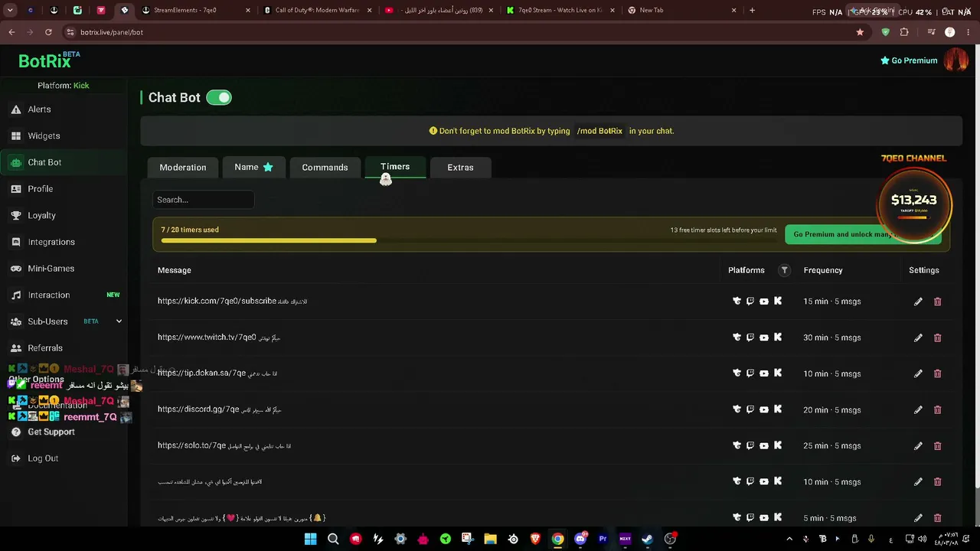The width and height of the screenshot is (980, 551).
Task: Delete the tip.dokan.sa timer
Action: coord(937,373)
